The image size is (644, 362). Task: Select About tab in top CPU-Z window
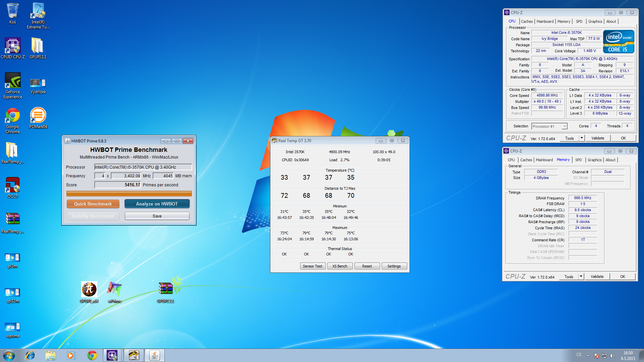pyautogui.click(x=611, y=21)
